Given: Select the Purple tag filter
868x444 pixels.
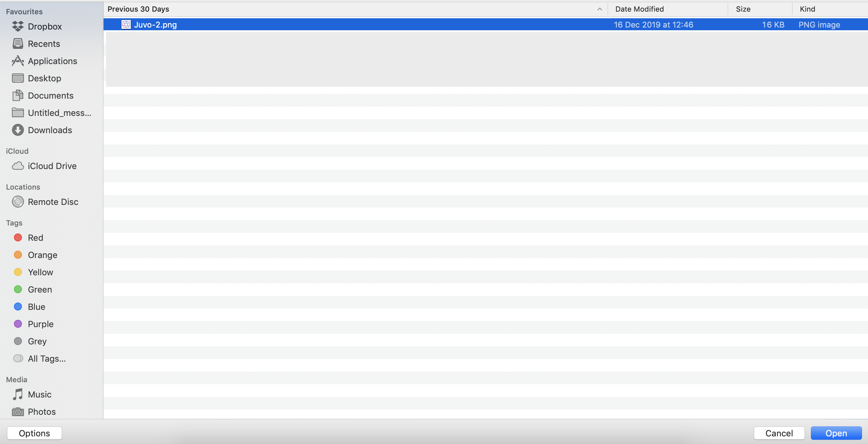Looking at the screenshot, I should coord(41,324).
